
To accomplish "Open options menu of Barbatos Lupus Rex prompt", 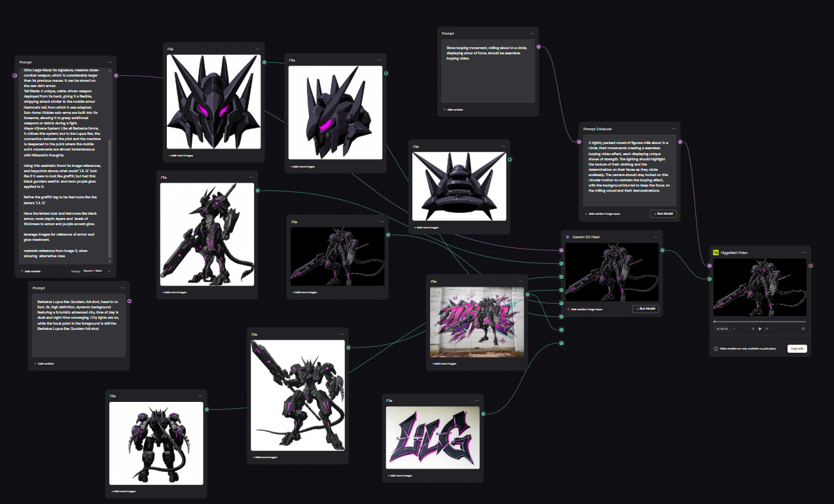I will (x=122, y=287).
